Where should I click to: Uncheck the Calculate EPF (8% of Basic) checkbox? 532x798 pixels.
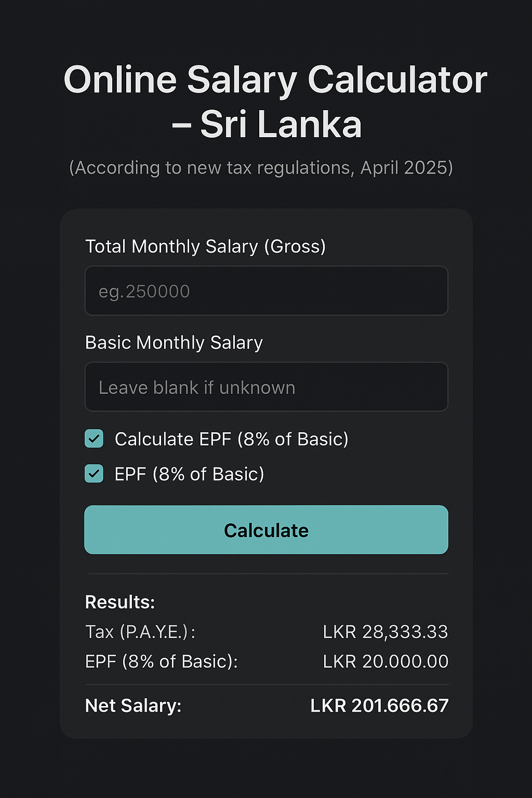[94, 439]
